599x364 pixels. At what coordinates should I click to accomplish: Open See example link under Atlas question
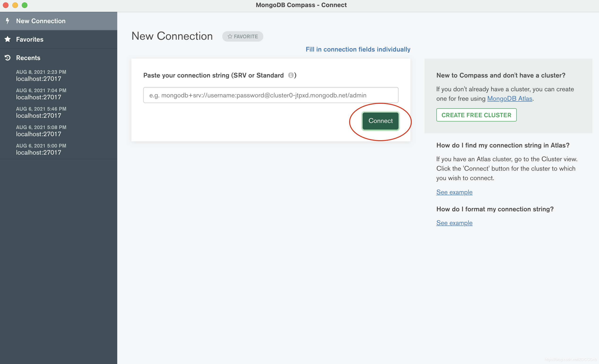[x=454, y=192]
